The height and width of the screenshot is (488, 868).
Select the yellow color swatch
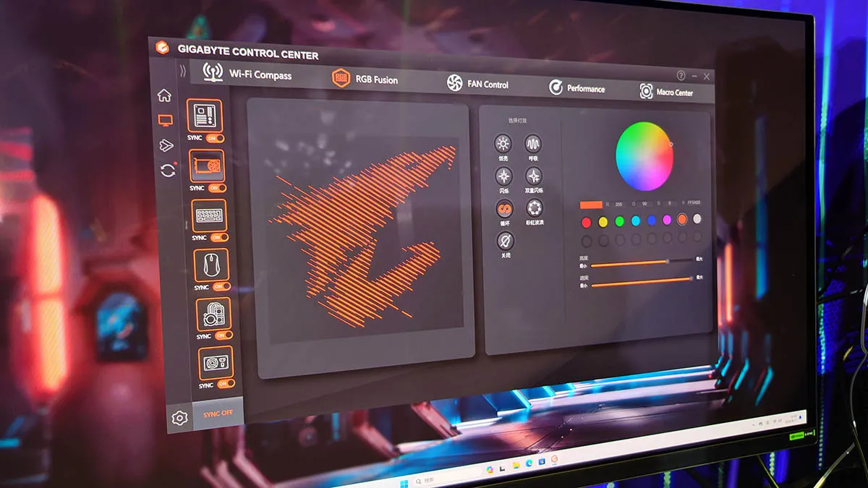pyautogui.click(x=603, y=221)
